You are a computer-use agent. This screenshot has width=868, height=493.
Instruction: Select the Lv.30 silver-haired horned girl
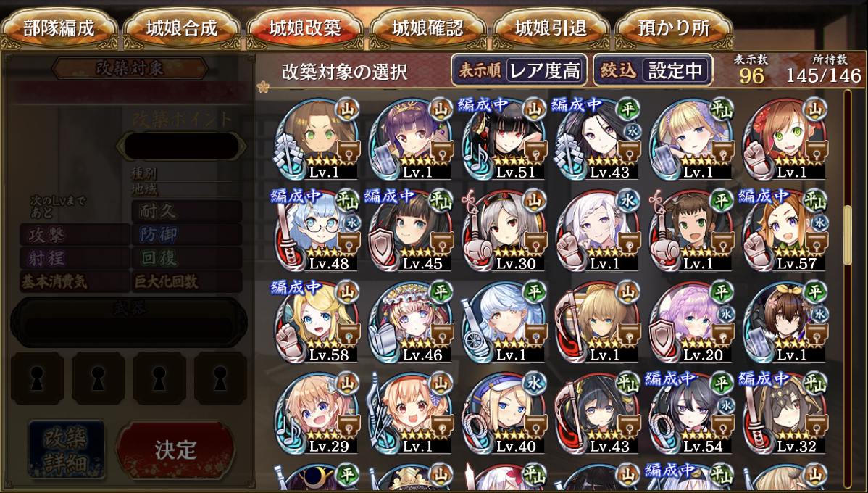(504, 230)
